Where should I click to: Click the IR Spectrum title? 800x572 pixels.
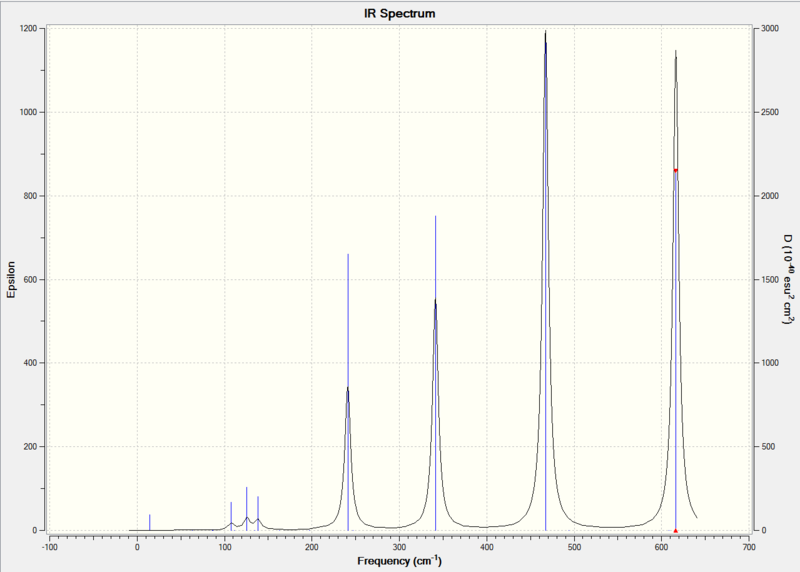click(399, 14)
